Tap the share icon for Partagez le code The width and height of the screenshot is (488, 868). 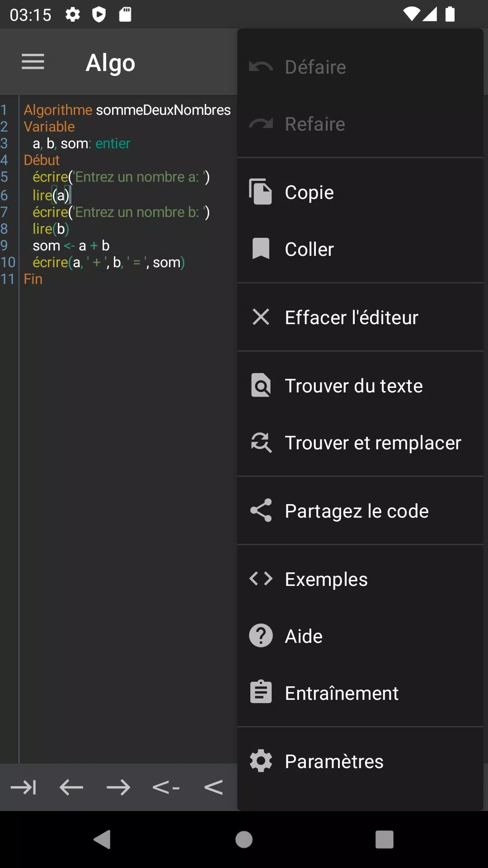[261, 510]
